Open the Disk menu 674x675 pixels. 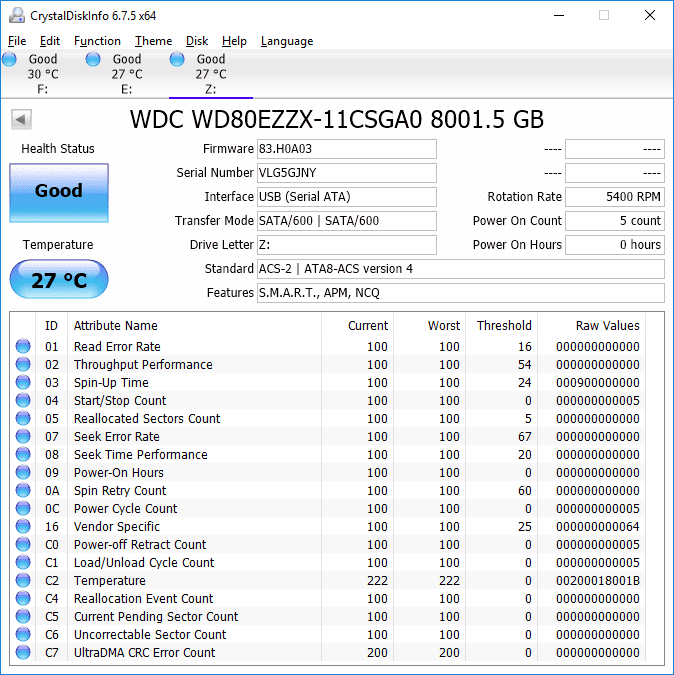[197, 41]
